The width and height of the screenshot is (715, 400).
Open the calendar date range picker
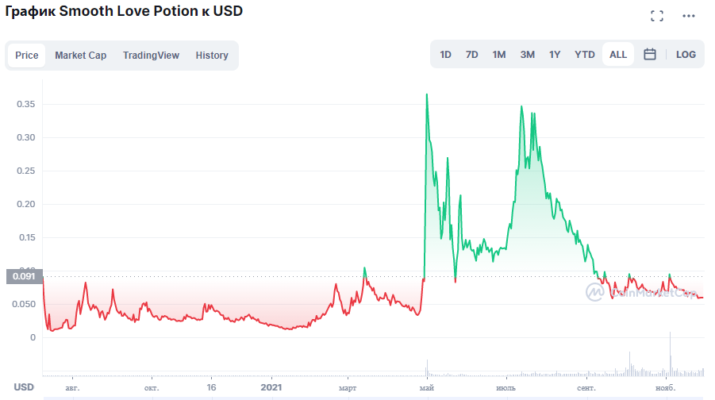coord(649,54)
